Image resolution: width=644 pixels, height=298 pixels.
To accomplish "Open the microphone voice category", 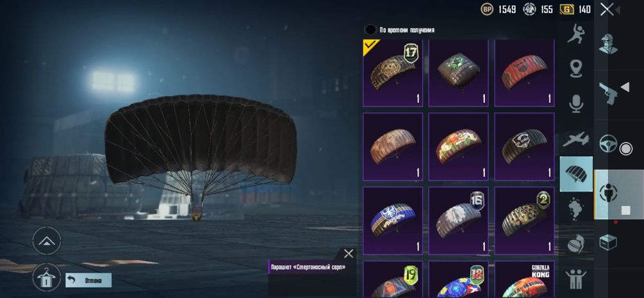I will tap(576, 103).
